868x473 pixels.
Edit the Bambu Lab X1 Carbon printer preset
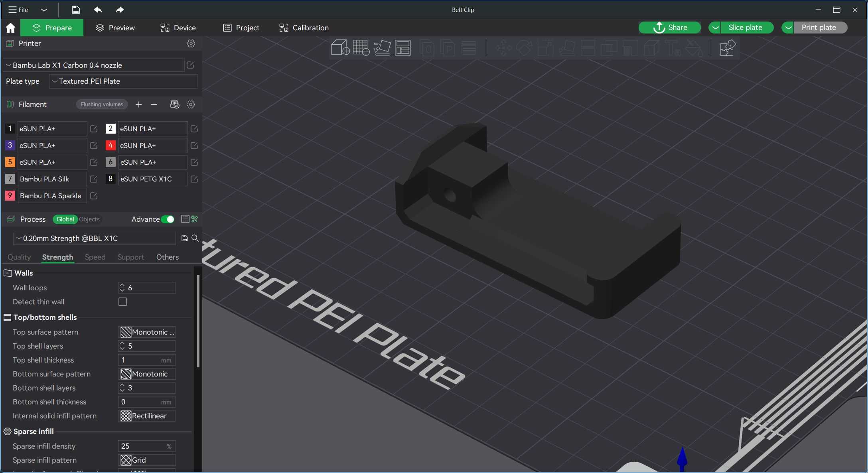(x=190, y=65)
